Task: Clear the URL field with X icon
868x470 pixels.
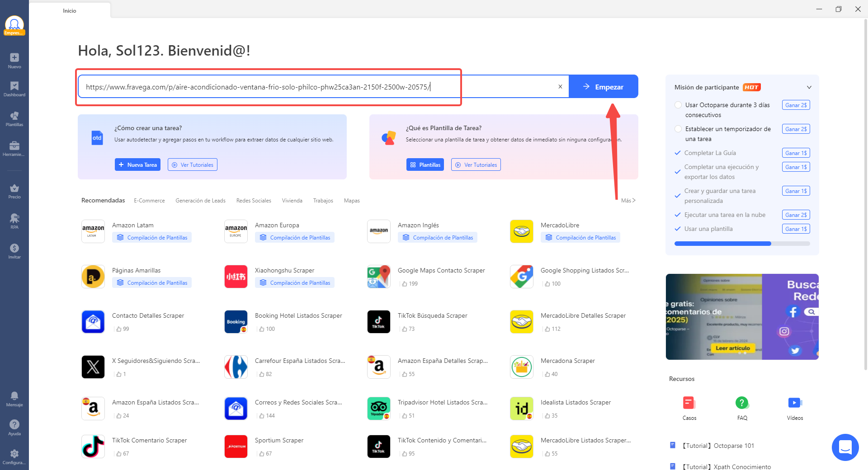Action: (x=560, y=87)
